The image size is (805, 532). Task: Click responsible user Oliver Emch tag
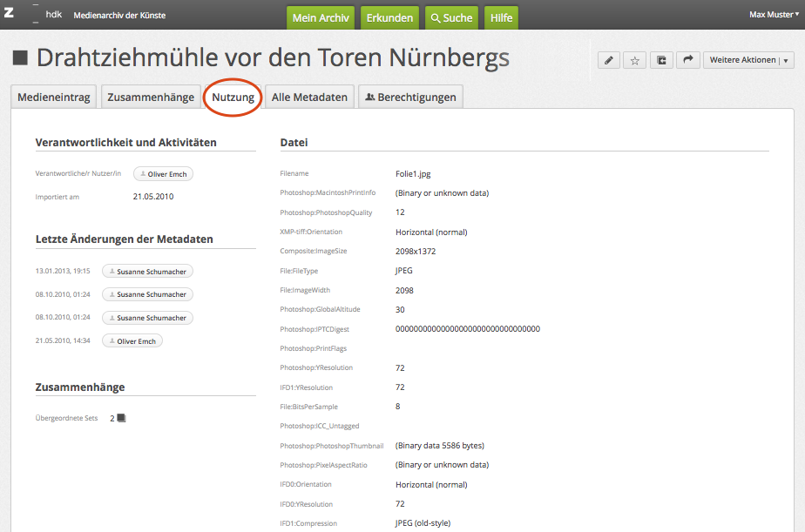[163, 174]
